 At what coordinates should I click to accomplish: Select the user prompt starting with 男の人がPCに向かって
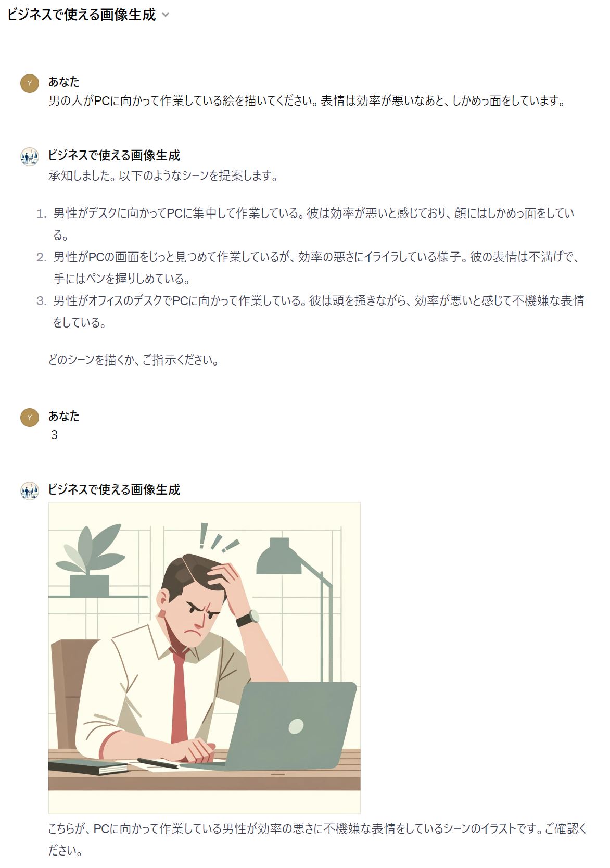pos(307,101)
